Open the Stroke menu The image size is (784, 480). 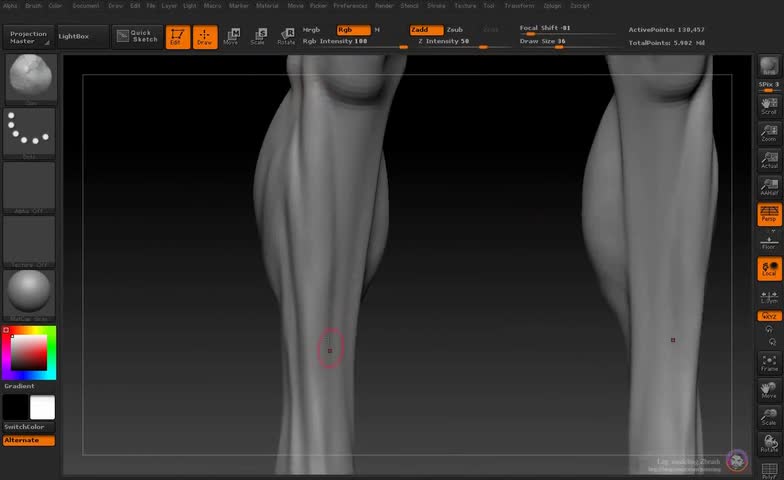pyautogui.click(x=436, y=6)
